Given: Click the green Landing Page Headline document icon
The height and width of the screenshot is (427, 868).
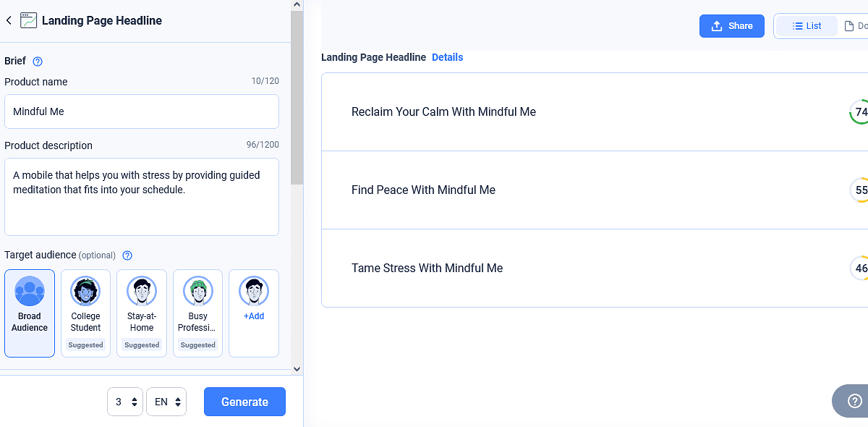Looking at the screenshot, I should tap(27, 20).
